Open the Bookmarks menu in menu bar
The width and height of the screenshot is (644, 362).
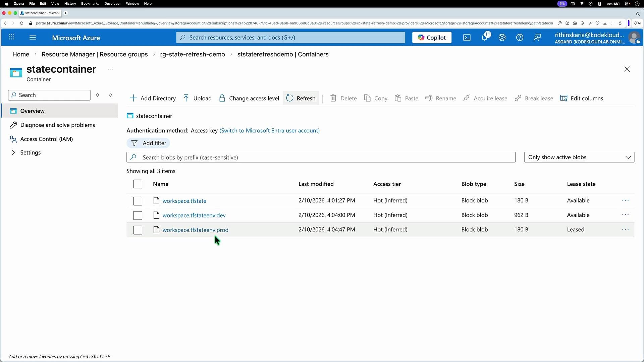[90, 4]
